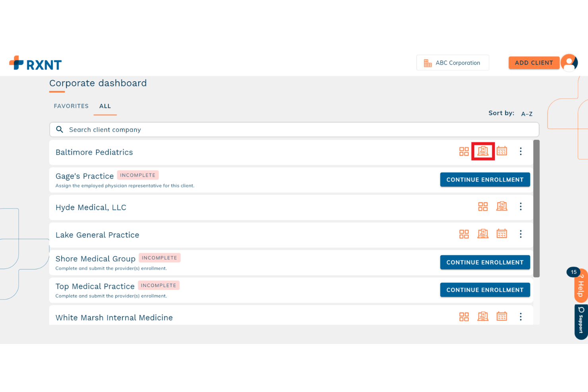Click the client list vertical scrollbar

tap(536, 209)
